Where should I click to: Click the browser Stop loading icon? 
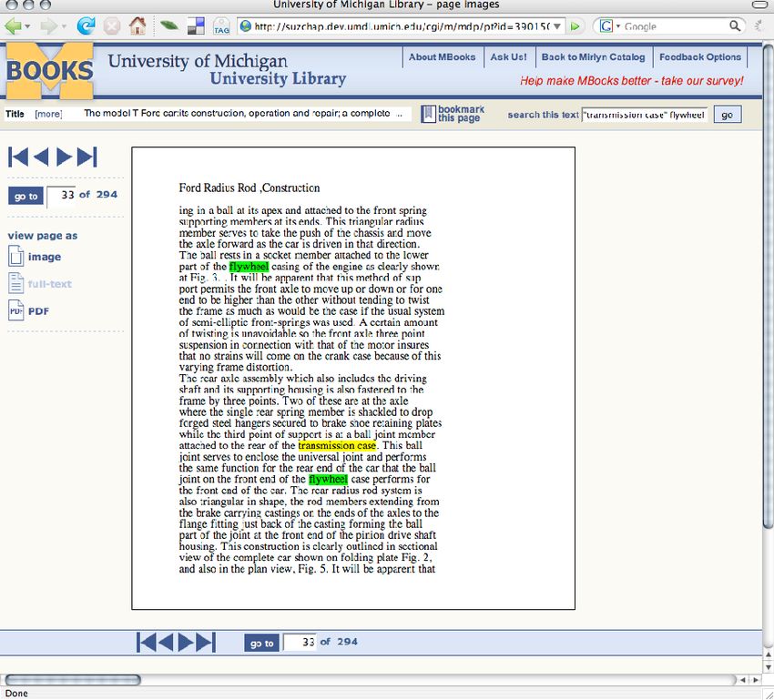point(112,26)
